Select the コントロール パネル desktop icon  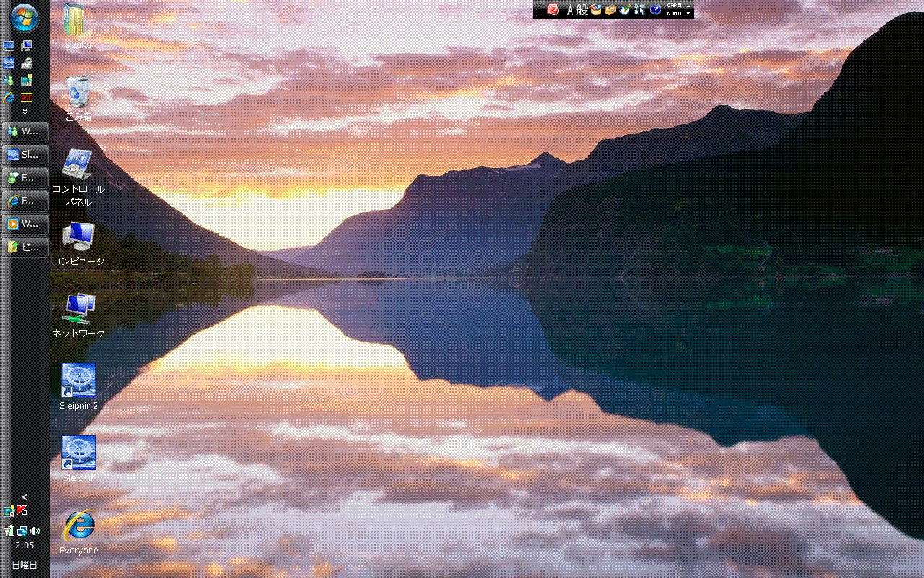tap(78, 165)
